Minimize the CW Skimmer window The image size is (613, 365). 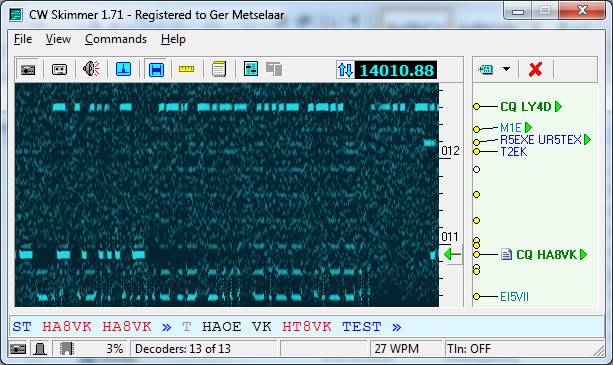518,11
